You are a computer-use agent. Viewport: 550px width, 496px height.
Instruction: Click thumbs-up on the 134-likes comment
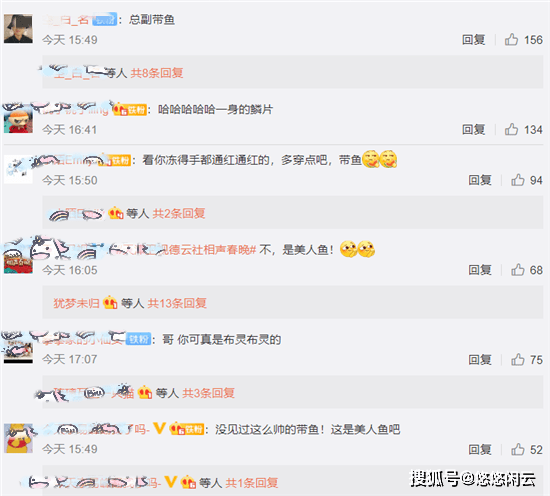pos(511,129)
